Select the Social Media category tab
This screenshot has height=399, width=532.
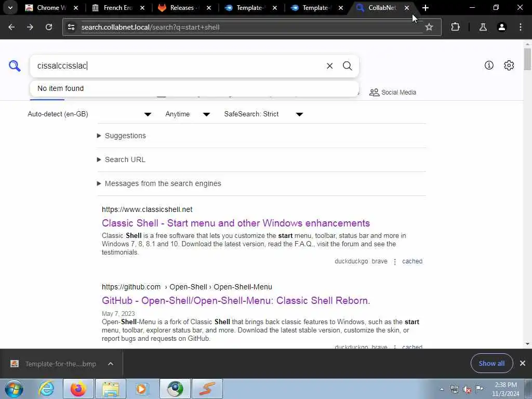[393, 92]
